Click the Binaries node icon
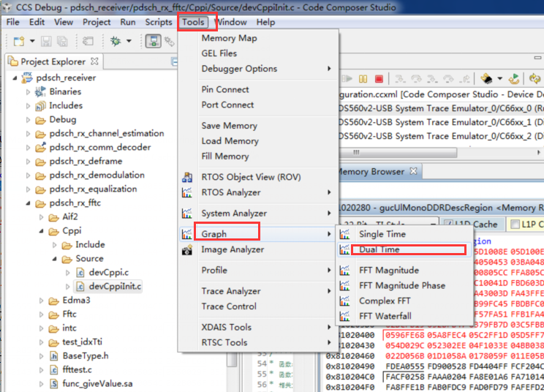This screenshot has height=392, width=544. (40, 91)
